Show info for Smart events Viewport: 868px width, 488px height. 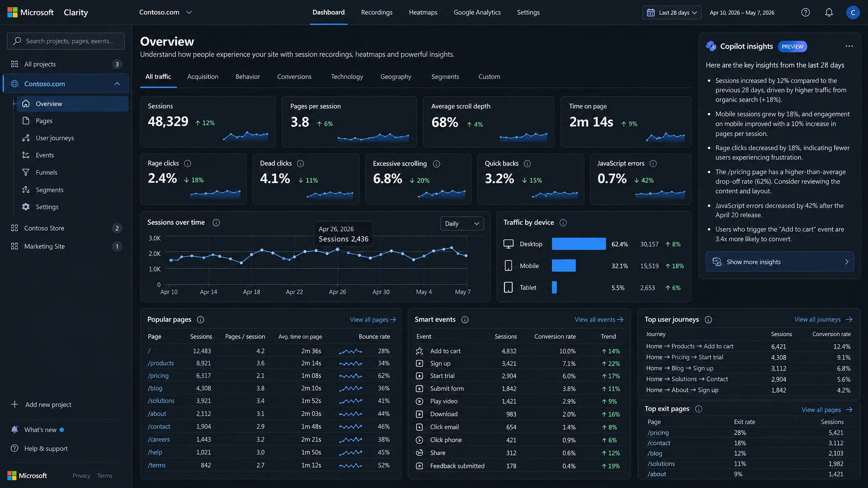point(465,320)
